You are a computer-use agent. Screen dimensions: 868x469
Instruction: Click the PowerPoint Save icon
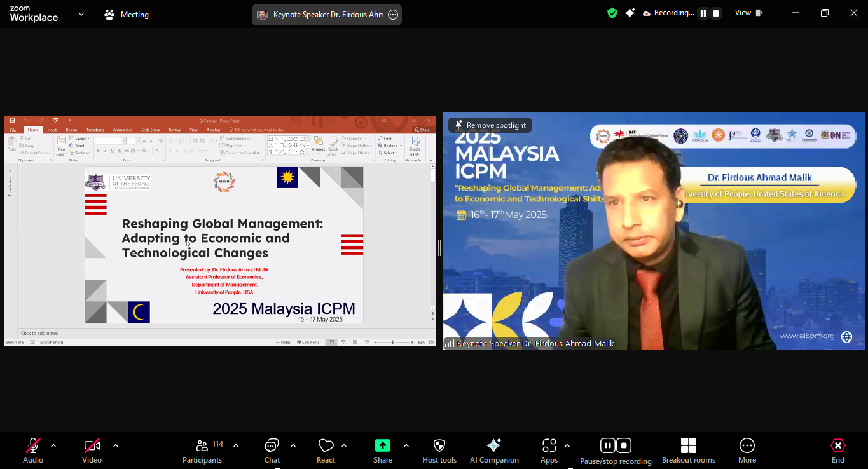12,120
